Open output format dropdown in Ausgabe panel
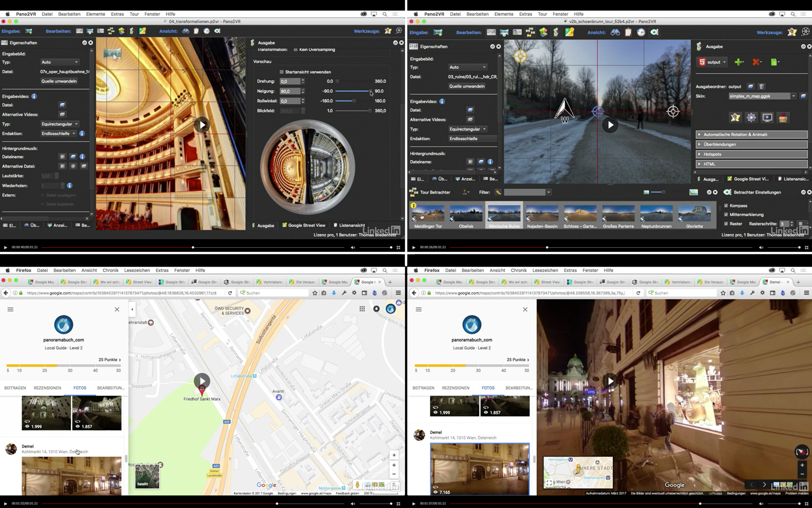This screenshot has height=508, width=812. coord(713,62)
